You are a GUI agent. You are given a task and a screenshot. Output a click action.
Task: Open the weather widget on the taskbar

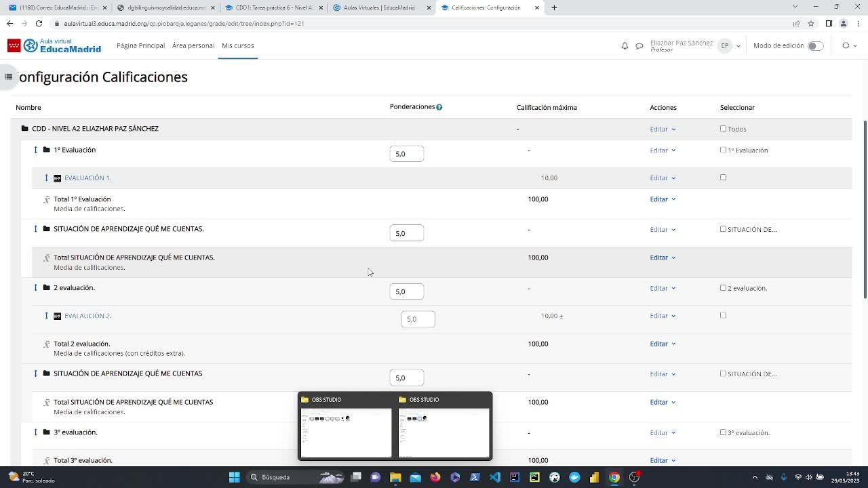pos(31,477)
